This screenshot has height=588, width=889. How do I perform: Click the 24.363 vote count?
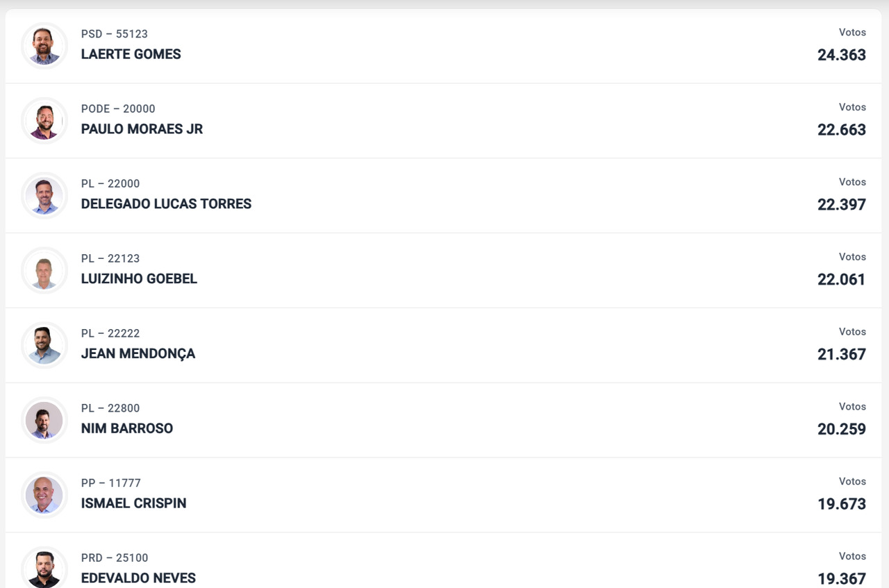pos(842,55)
